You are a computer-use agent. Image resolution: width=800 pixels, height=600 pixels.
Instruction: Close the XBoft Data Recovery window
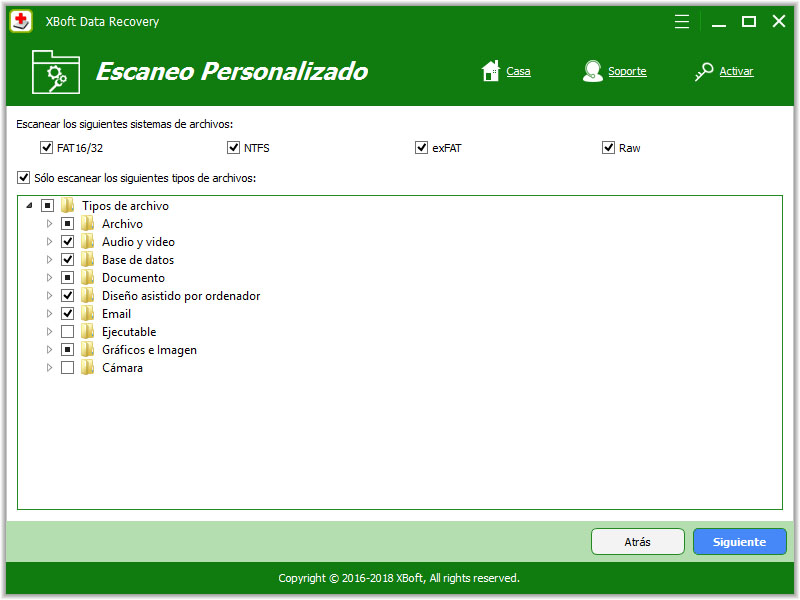tap(779, 21)
